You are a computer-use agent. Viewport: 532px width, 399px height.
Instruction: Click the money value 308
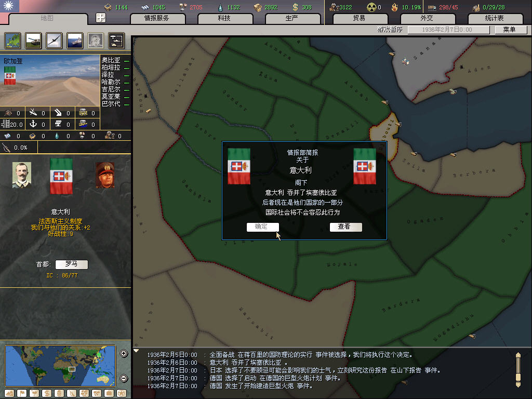point(307,7)
